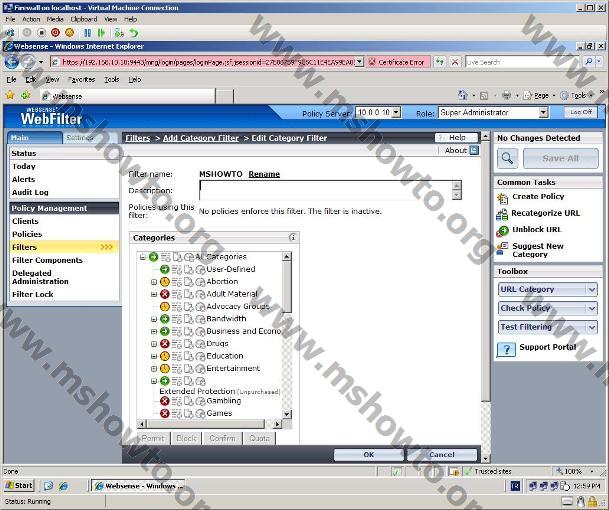Click the About panel icon

point(474,150)
